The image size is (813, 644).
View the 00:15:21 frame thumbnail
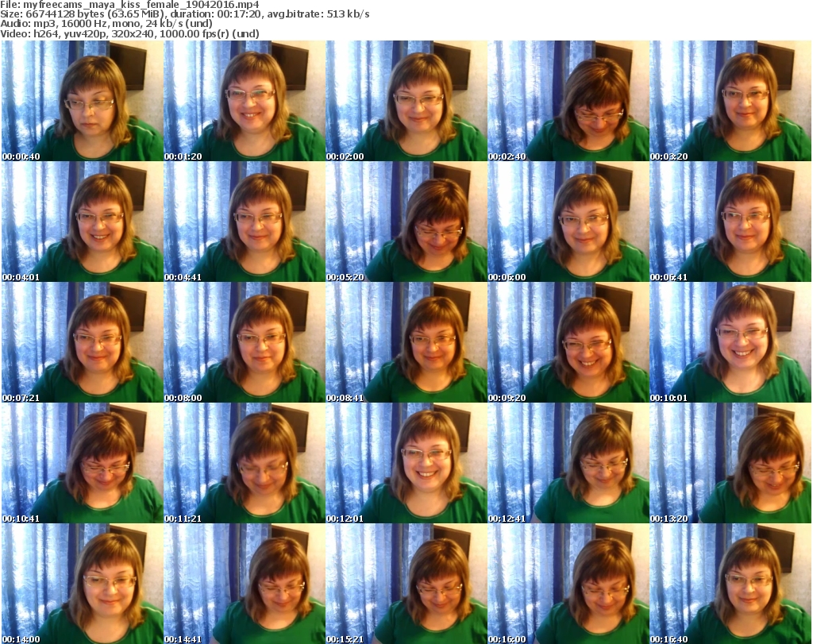click(x=406, y=584)
